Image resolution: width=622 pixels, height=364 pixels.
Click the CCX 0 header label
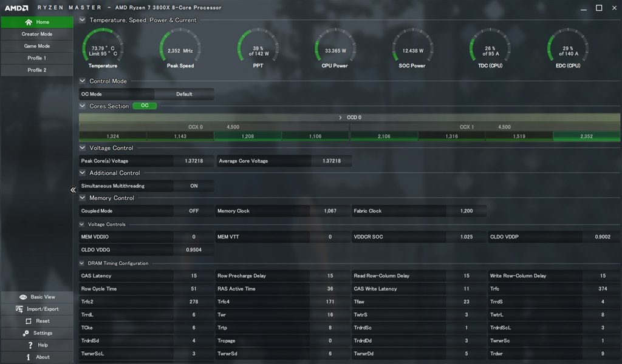(196, 127)
